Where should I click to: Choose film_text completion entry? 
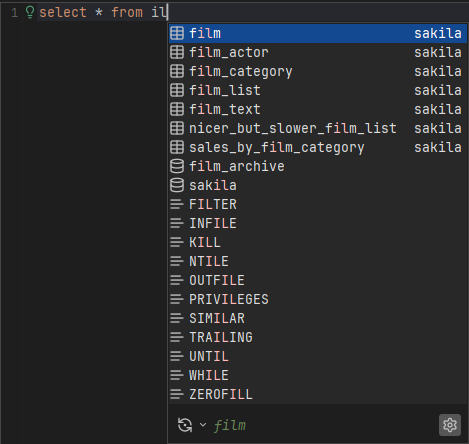point(318,109)
